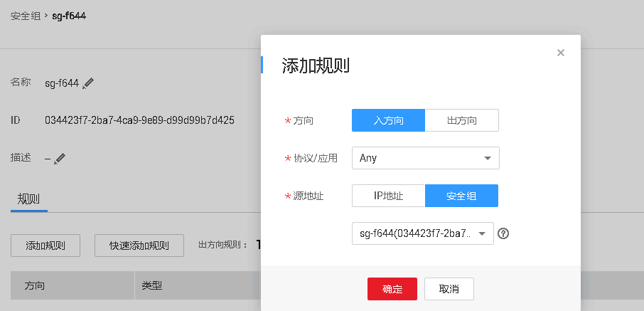
Task: Expand the sg-f644 security group dropdown
Action: click(x=423, y=233)
